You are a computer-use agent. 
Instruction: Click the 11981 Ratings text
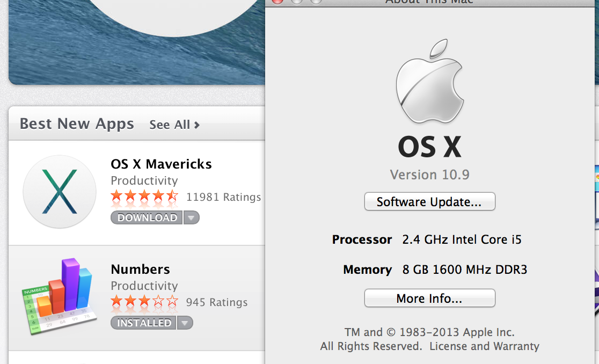[223, 197]
